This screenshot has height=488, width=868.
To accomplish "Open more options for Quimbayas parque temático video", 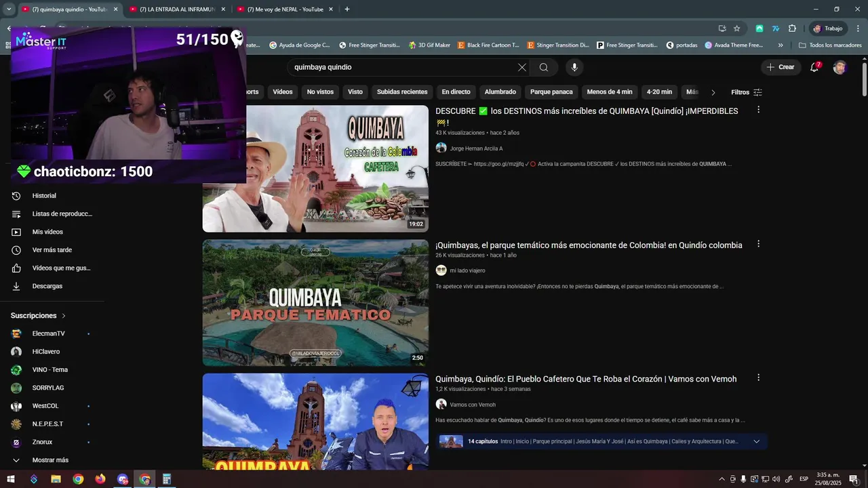I will [758, 244].
